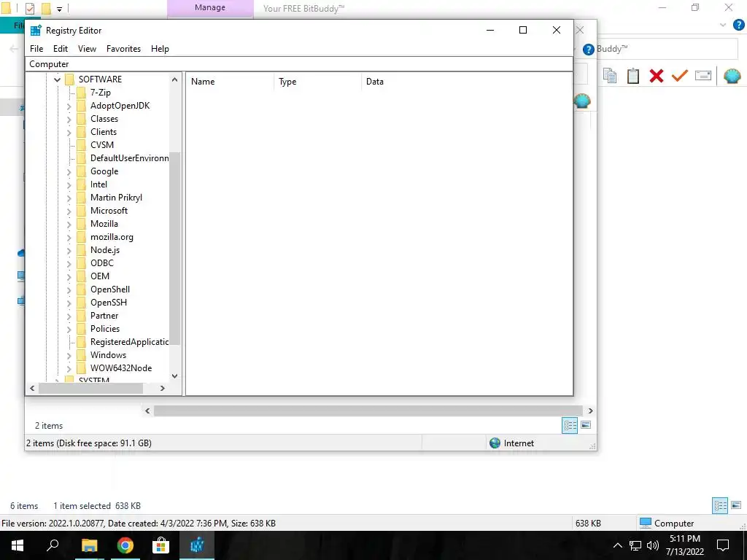747x560 pixels.
Task: Select the mozilla.org key
Action: tap(112, 237)
